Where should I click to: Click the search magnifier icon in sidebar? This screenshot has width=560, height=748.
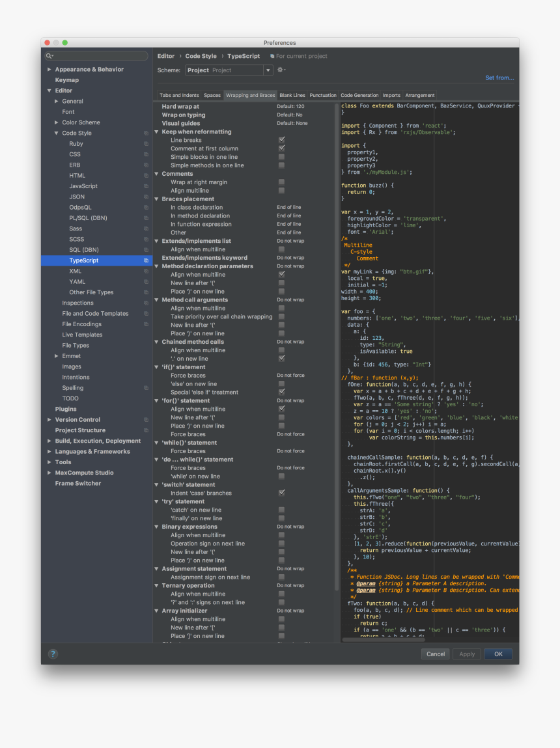click(49, 56)
